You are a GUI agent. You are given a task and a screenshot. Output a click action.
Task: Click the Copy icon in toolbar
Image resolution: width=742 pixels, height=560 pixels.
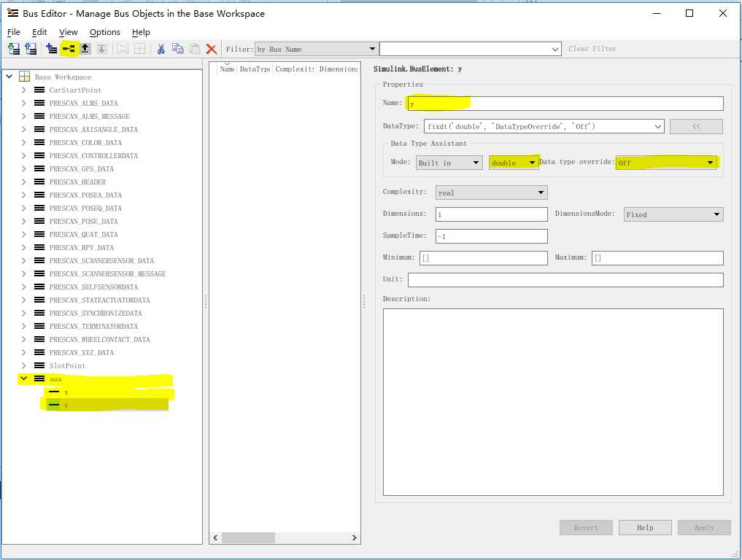point(177,49)
